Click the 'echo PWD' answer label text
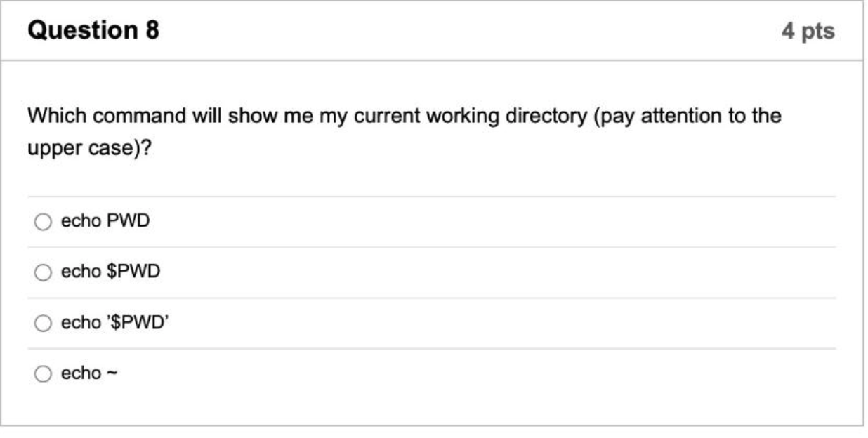868x438 pixels. coord(105,222)
